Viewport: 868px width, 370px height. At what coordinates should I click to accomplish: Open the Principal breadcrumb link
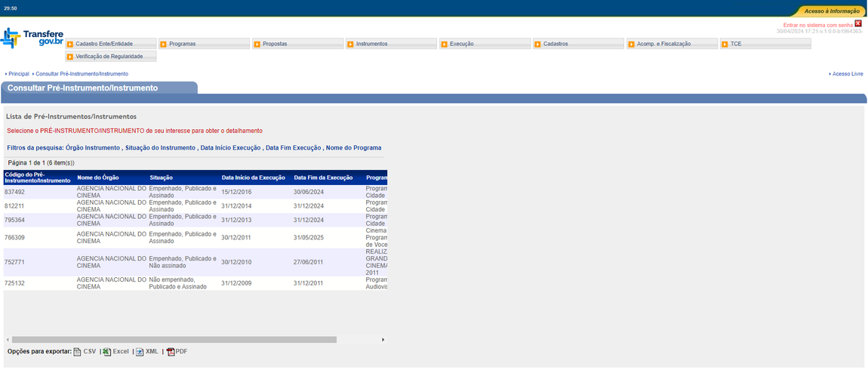[x=19, y=74]
